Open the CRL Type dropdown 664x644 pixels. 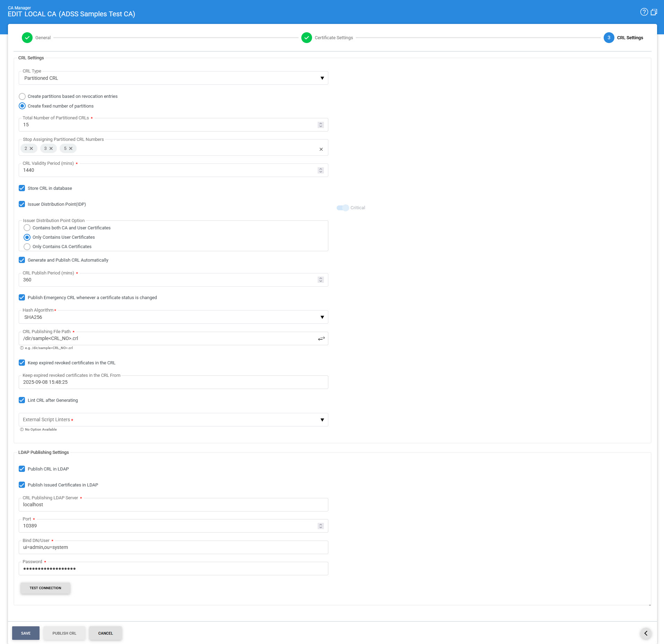click(173, 78)
